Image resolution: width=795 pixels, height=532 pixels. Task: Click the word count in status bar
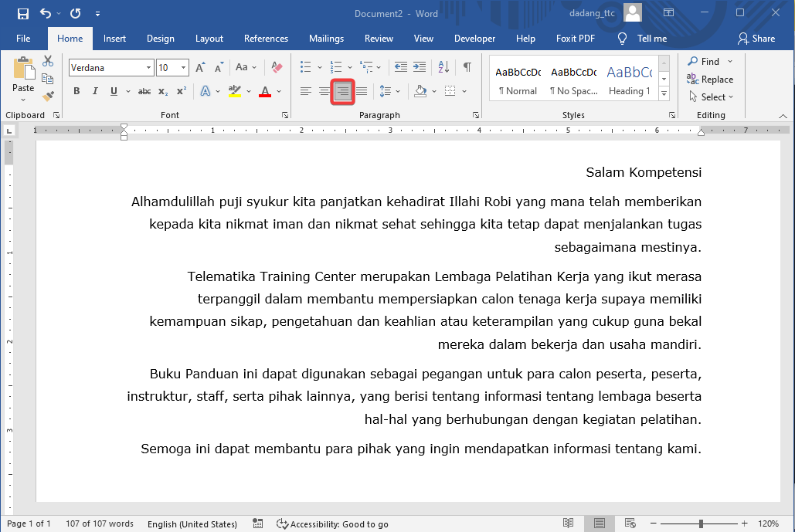click(99, 524)
